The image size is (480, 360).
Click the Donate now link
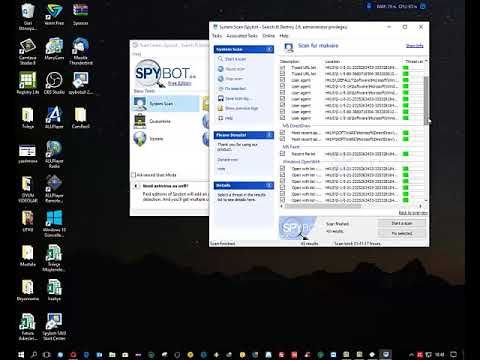click(228, 160)
